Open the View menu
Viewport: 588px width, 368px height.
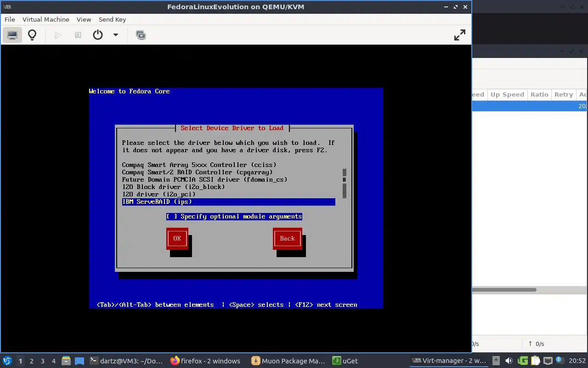coord(84,19)
